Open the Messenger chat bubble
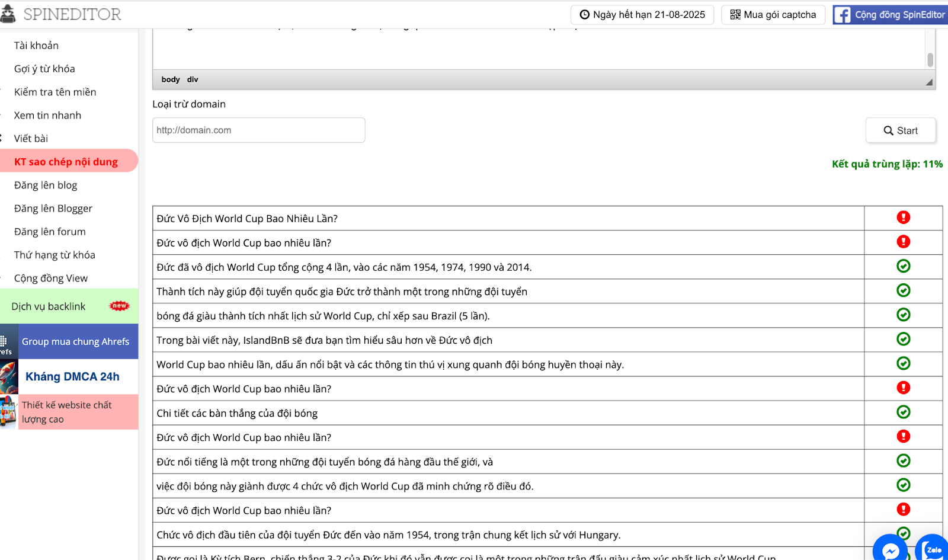 tap(890, 549)
